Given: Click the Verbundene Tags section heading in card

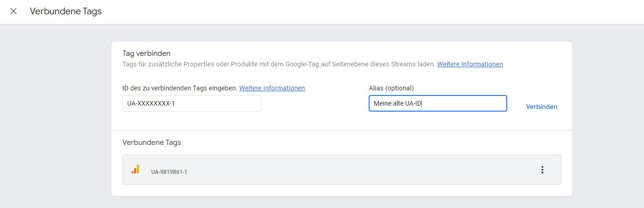Looking at the screenshot, I should (152, 143).
